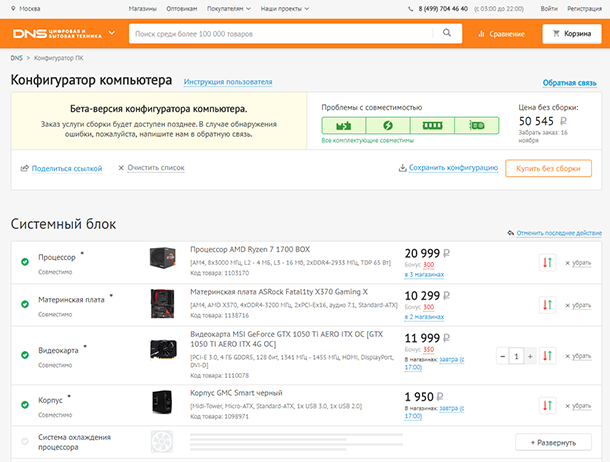
Task: Decrease video card quantity with minus button
Action: 503,356
